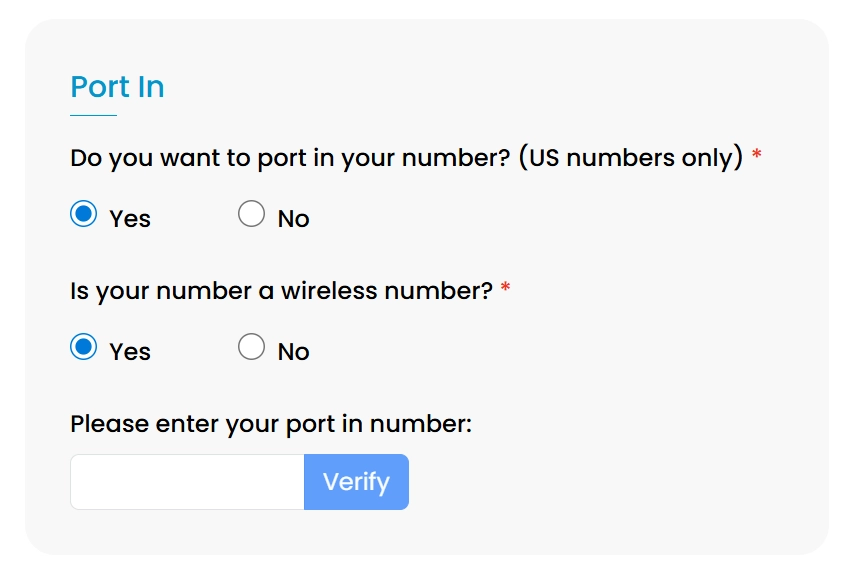Screen dimensions: 852x576
Task: Click the 'Yes' text label under port in question
Action: tap(130, 219)
